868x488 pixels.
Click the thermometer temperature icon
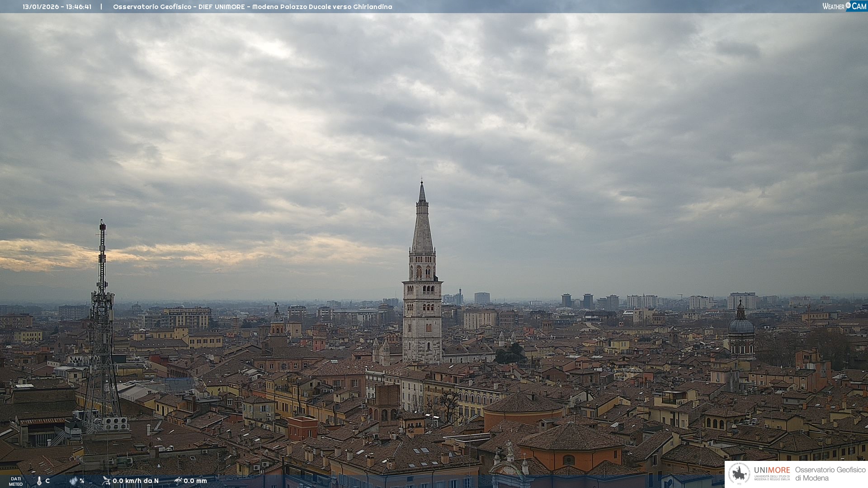[x=39, y=481]
